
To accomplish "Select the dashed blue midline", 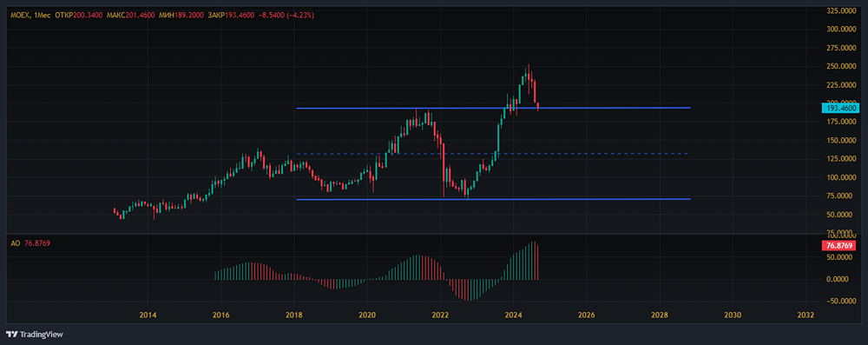I will pyautogui.click(x=493, y=154).
